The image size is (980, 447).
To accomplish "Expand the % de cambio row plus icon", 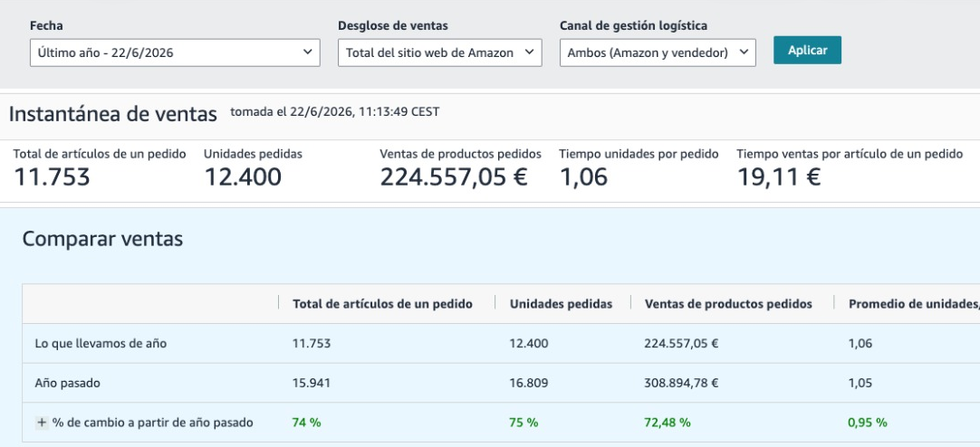I will [42, 423].
